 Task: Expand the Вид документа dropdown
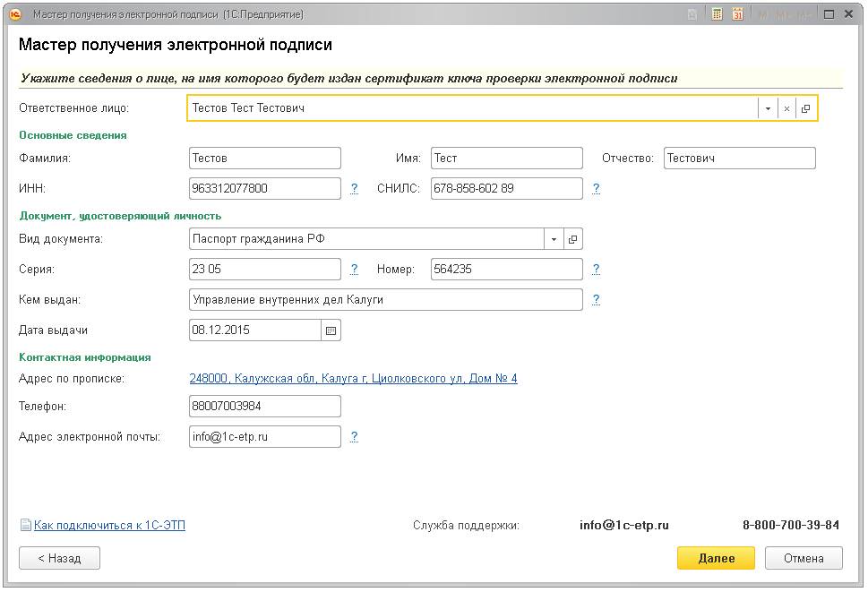(554, 239)
